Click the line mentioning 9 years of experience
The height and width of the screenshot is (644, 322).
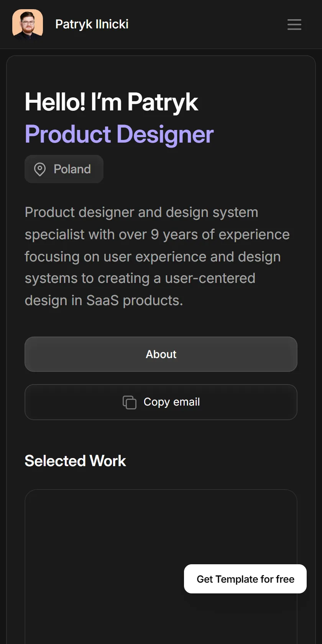(157, 235)
